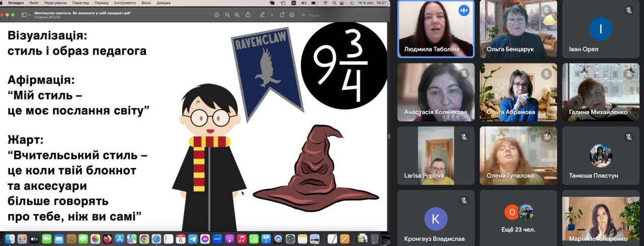
Task: Toggle mute icon on Ольга Бенцарук tile
Action: tap(546, 10)
